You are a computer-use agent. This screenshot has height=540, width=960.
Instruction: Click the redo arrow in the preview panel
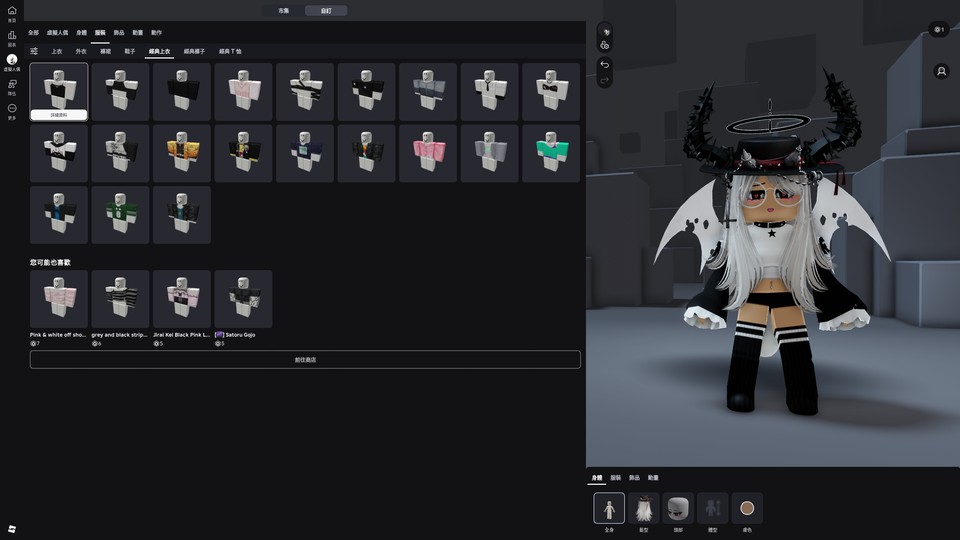coord(605,80)
